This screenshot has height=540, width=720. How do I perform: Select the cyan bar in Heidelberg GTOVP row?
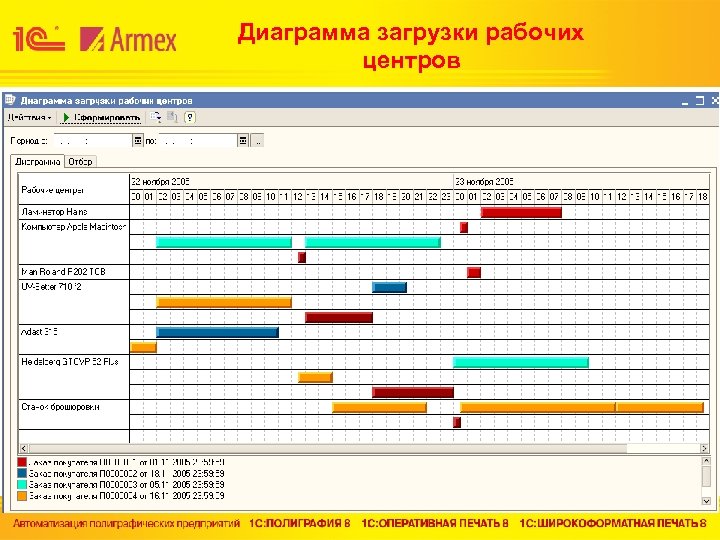click(x=521, y=362)
